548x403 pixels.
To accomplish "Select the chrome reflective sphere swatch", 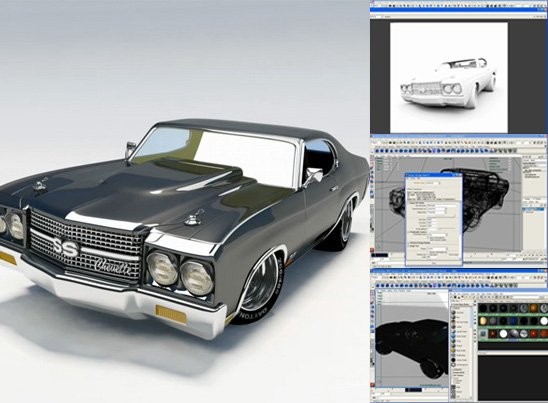I will [x=524, y=333].
